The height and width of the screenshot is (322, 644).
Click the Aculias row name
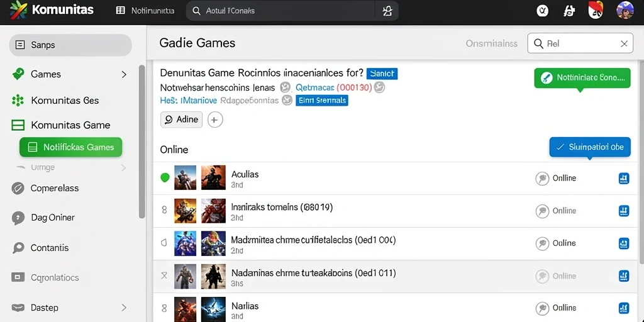245,174
